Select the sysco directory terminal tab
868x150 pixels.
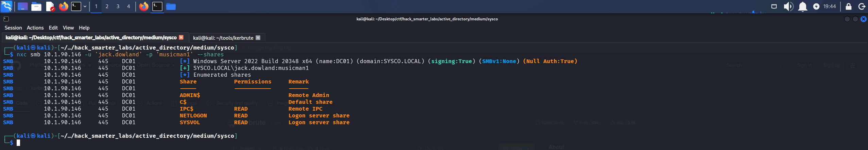(x=91, y=38)
